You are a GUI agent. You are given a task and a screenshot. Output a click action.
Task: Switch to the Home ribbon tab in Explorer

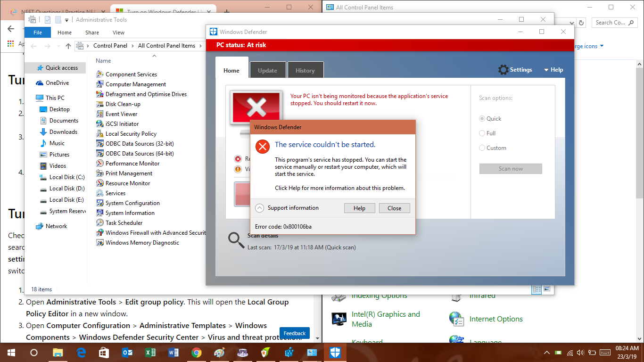point(65,33)
